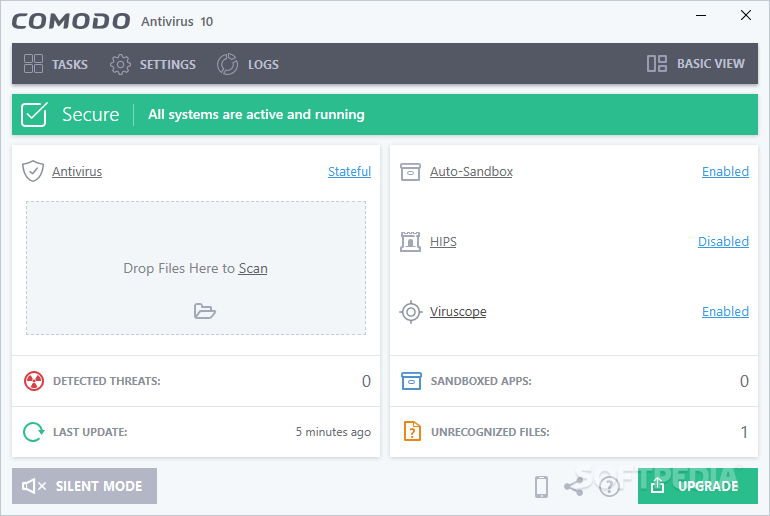Change HIPS Disabled status

[x=723, y=242]
